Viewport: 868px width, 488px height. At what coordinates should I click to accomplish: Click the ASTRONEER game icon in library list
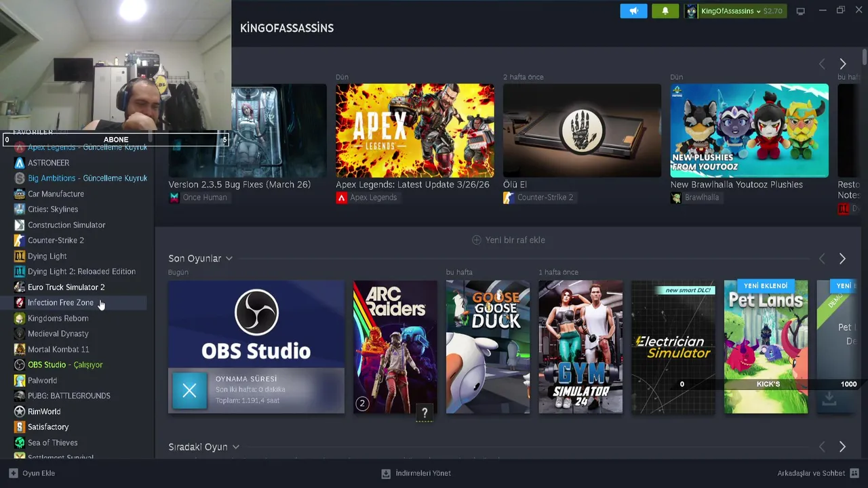(20, 163)
